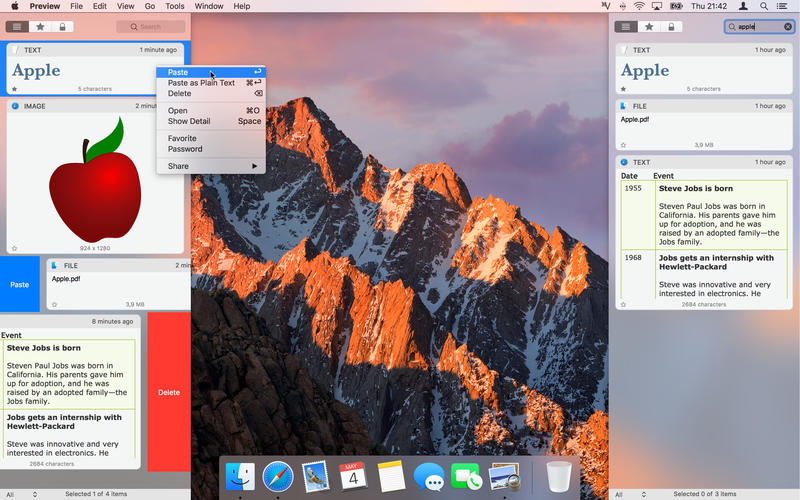Image resolution: width=800 pixels, height=500 pixels.
Task: Select list view icon in right clipboard panel
Action: coord(626,27)
